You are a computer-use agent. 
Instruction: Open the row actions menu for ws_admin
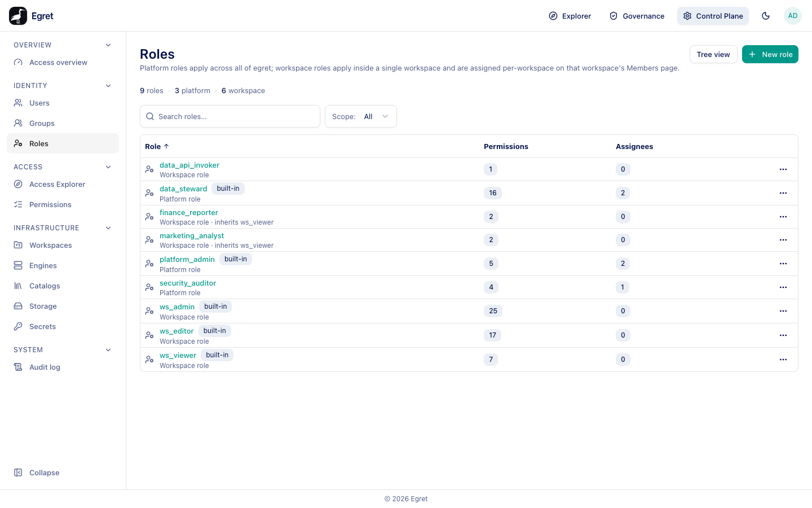pos(783,311)
